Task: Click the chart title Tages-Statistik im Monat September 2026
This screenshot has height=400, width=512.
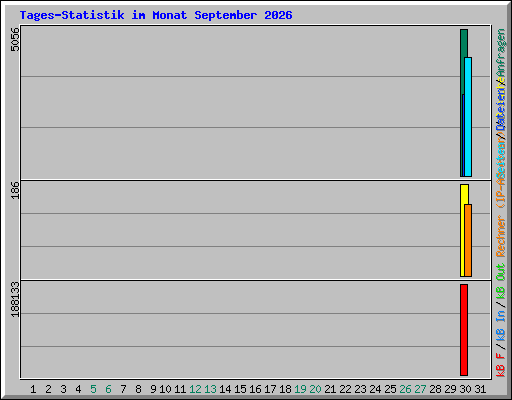Action: click(156, 15)
